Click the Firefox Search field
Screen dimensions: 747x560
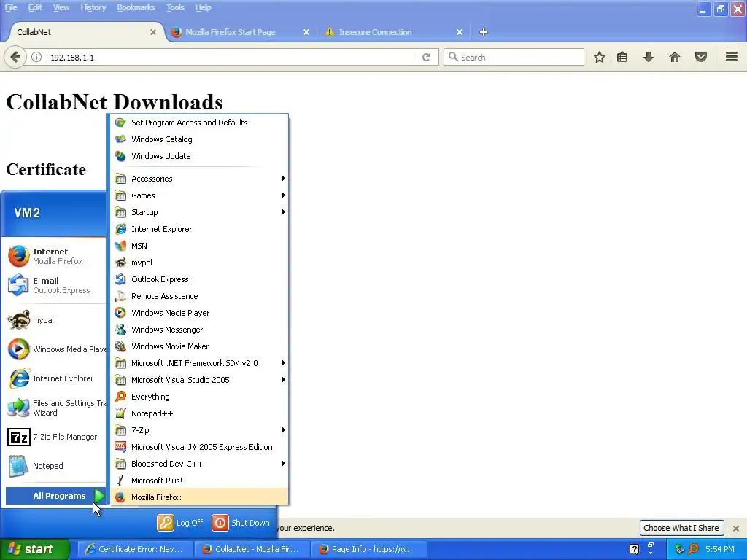[x=514, y=57]
